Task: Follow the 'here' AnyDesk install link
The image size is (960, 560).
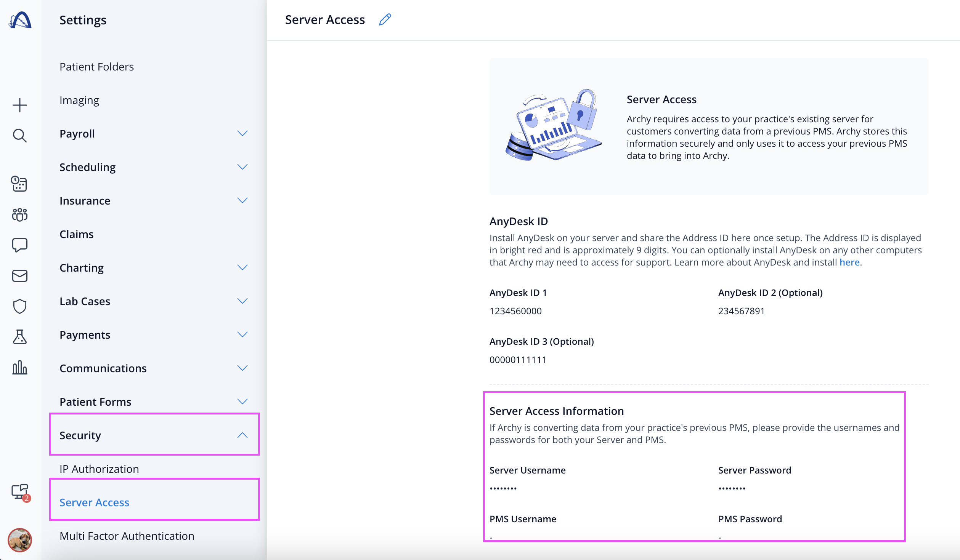Action: (849, 262)
